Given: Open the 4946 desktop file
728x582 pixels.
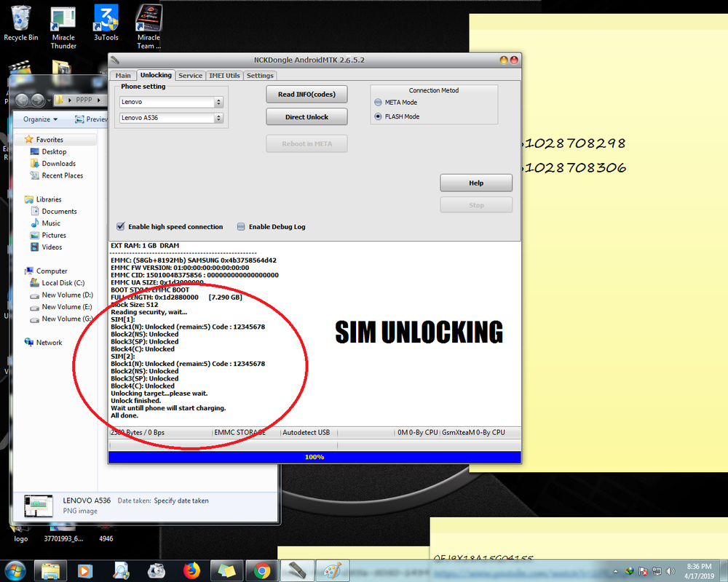Looking at the screenshot, I should (x=106, y=534).
